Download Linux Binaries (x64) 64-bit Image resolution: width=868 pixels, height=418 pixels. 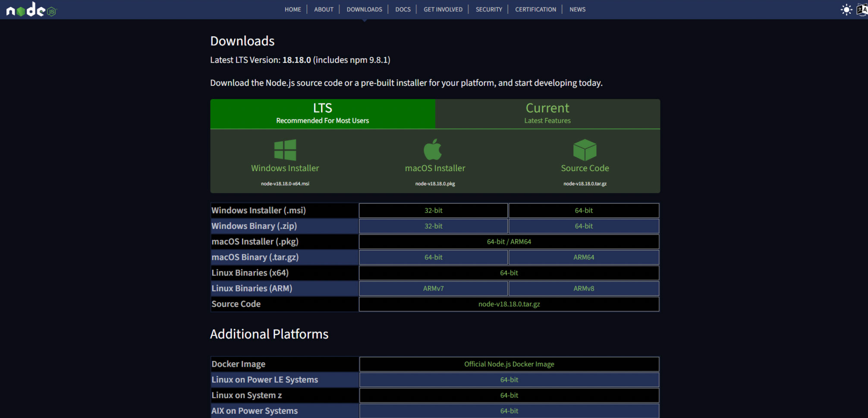509,273
